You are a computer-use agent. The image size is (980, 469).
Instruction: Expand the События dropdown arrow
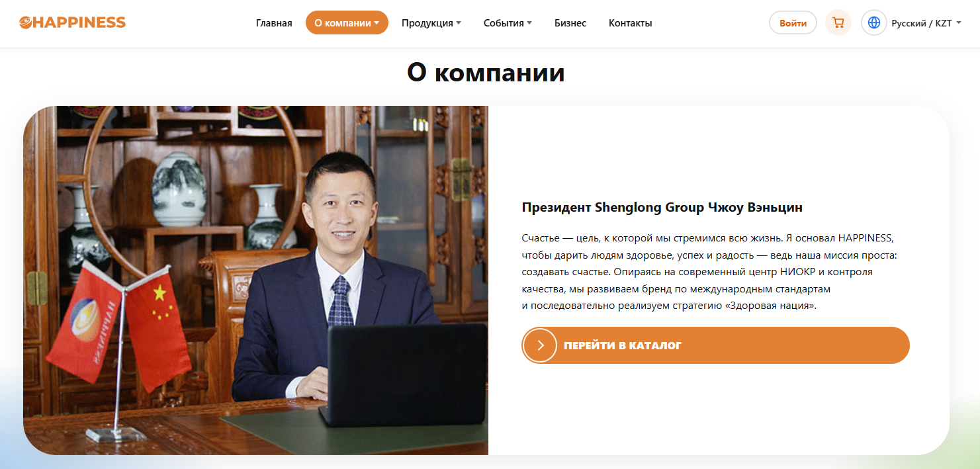(x=529, y=23)
